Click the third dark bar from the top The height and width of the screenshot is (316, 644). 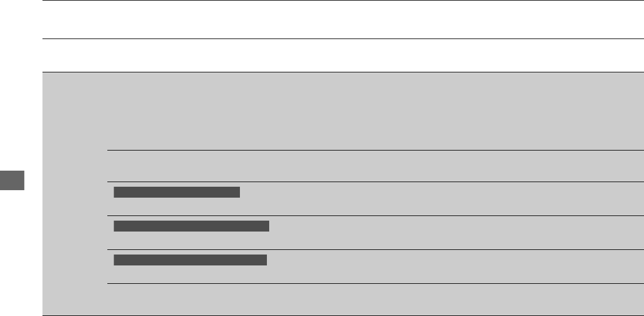click(x=190, y=260)
